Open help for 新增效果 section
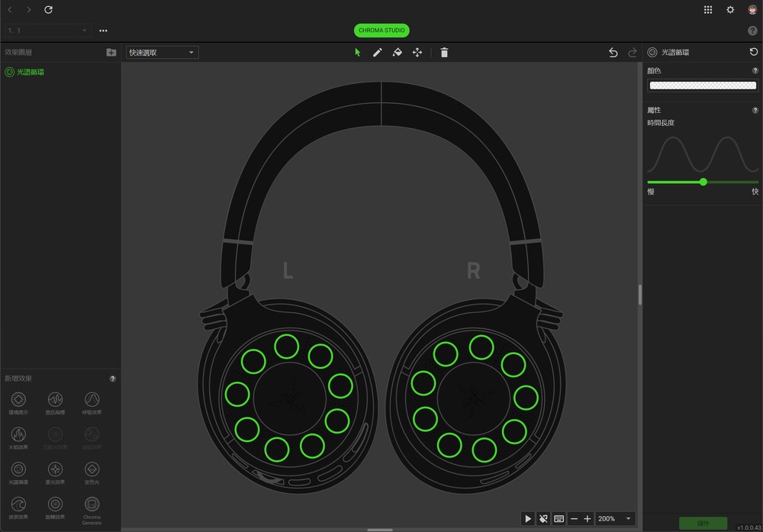 (113, 379)
